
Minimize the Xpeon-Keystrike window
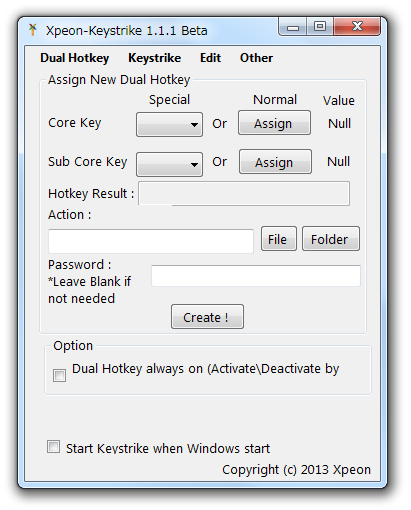pyautogui.click(x=293, y=27)
